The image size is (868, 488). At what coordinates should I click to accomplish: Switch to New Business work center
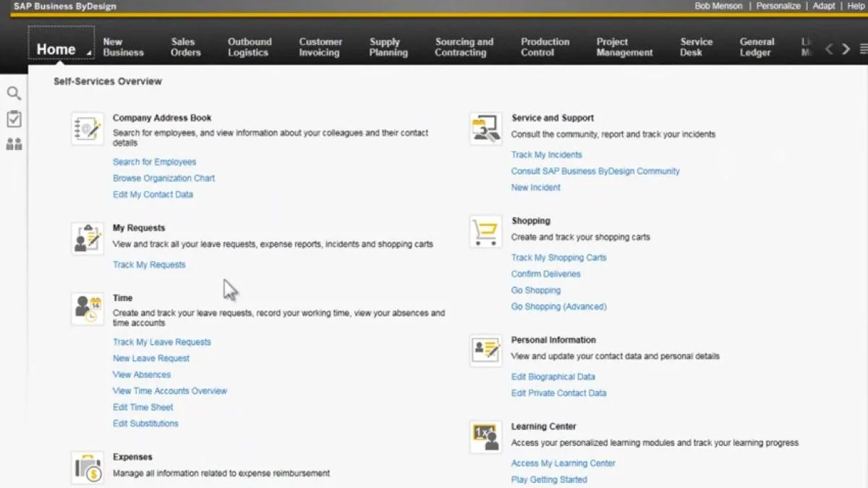pos(123,47)
